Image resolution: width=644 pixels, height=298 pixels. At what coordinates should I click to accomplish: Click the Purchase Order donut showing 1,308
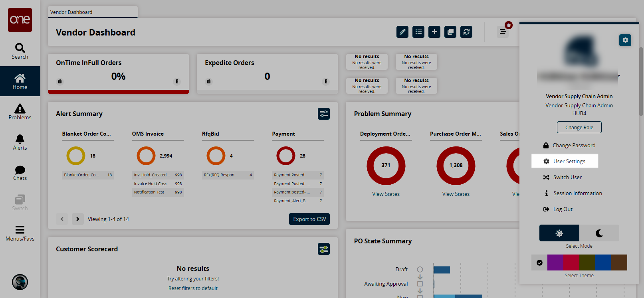456,166
